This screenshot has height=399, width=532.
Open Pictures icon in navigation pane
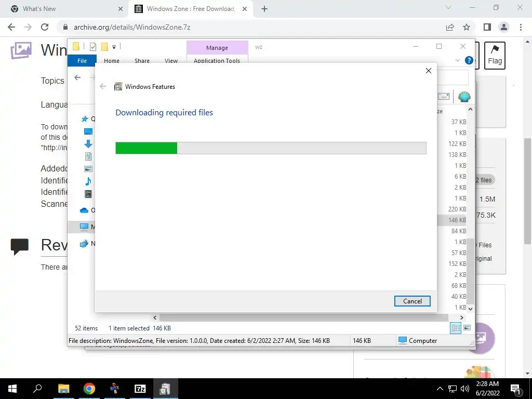88,169
